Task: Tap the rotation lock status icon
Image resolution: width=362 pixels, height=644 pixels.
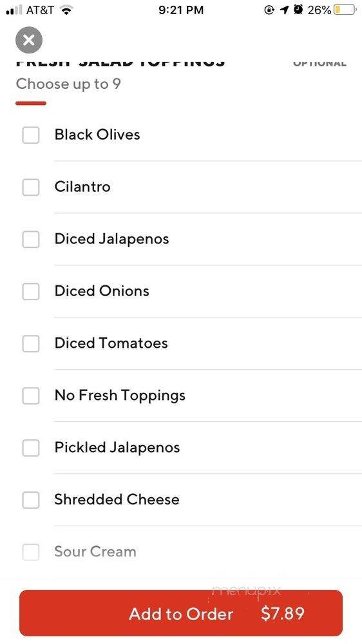Action: pos(269,10)
